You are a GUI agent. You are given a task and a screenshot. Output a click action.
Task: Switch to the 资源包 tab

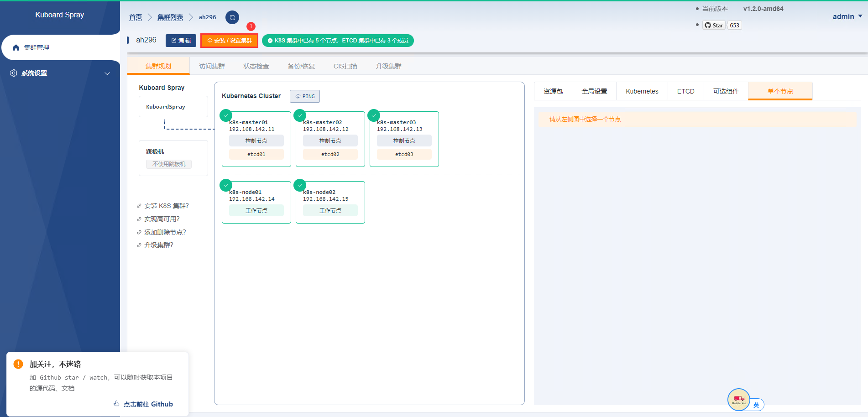(x=553, y=91)
